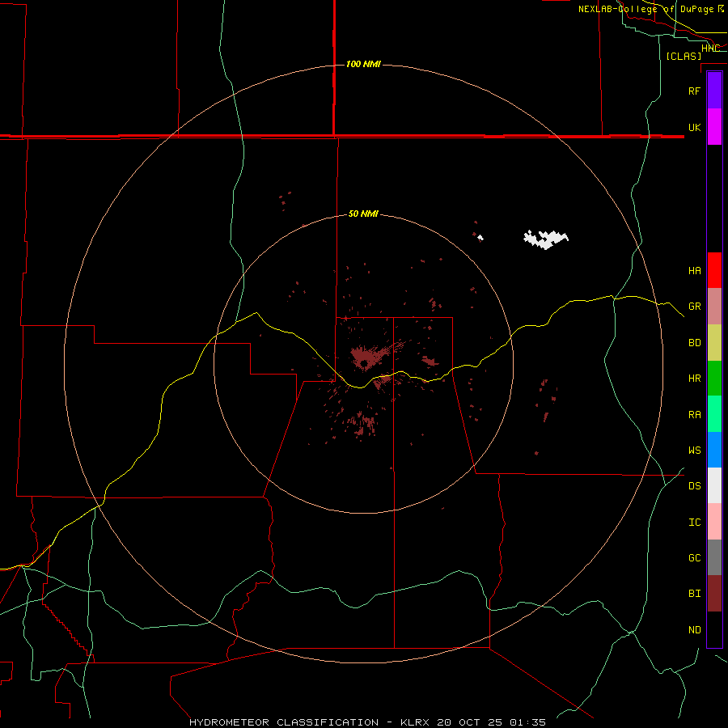Click the BI legend label
Viewport: 728px width, 728px height.
coord(694,594)
